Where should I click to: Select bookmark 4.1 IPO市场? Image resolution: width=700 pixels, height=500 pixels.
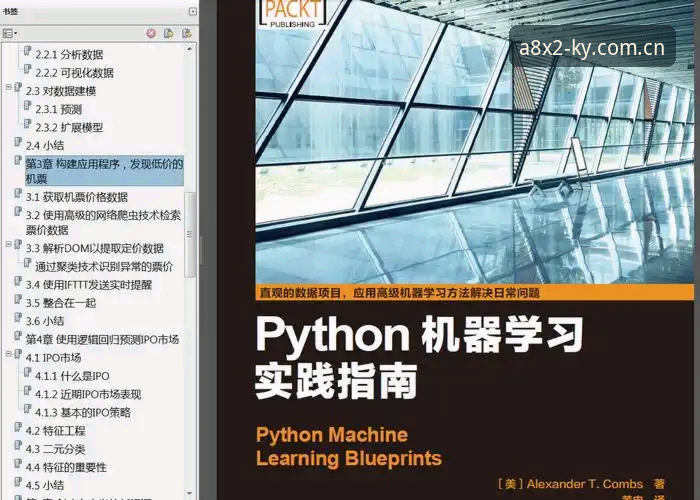[x=53, y=358]
